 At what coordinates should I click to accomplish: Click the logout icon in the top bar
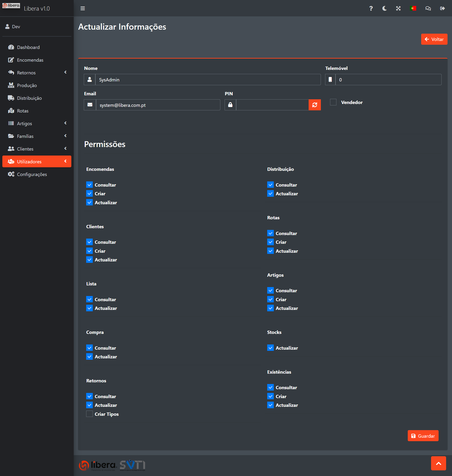pyautogui.click(x=442, y=8)
